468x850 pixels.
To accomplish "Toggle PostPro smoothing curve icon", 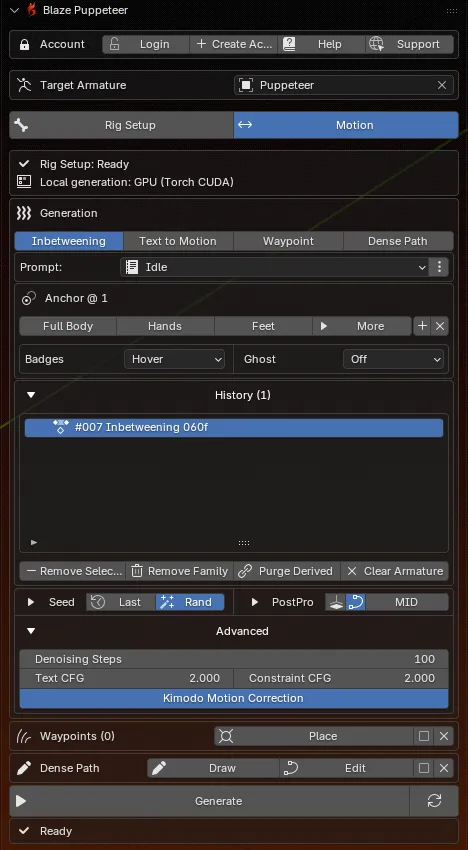I will 356,602.
